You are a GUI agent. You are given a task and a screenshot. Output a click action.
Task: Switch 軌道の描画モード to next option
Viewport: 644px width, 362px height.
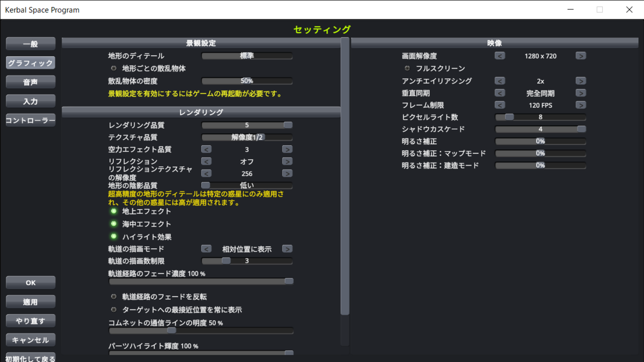(287, 248)
